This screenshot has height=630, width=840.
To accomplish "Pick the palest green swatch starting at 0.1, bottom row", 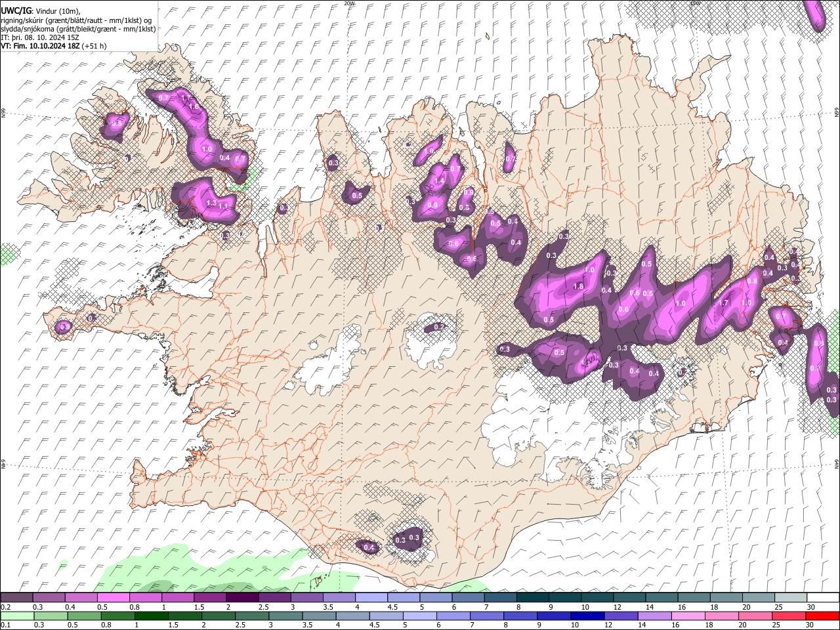I will (x=16, y=616).
